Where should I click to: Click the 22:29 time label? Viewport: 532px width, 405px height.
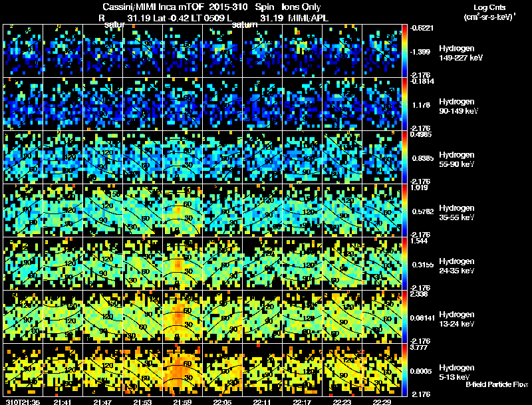[382, 402]
